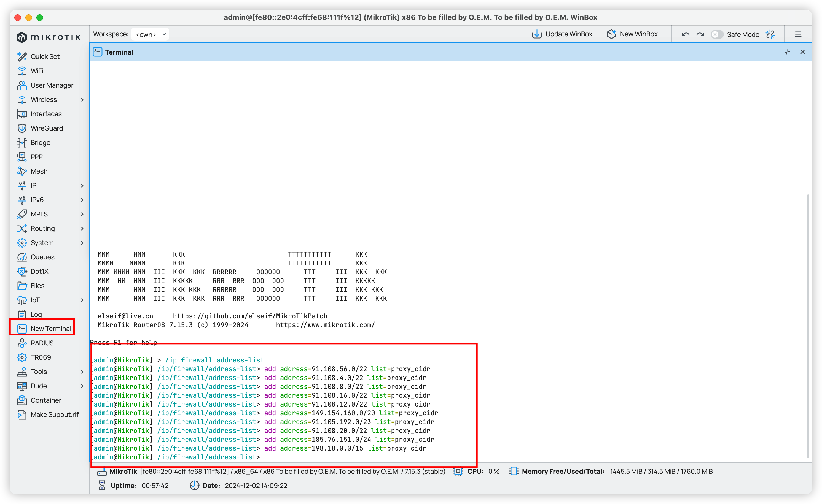The width and height of the screenshot is (822, 504).
Task: Click the icon right of Safe Mode
Action: (770, 34)
